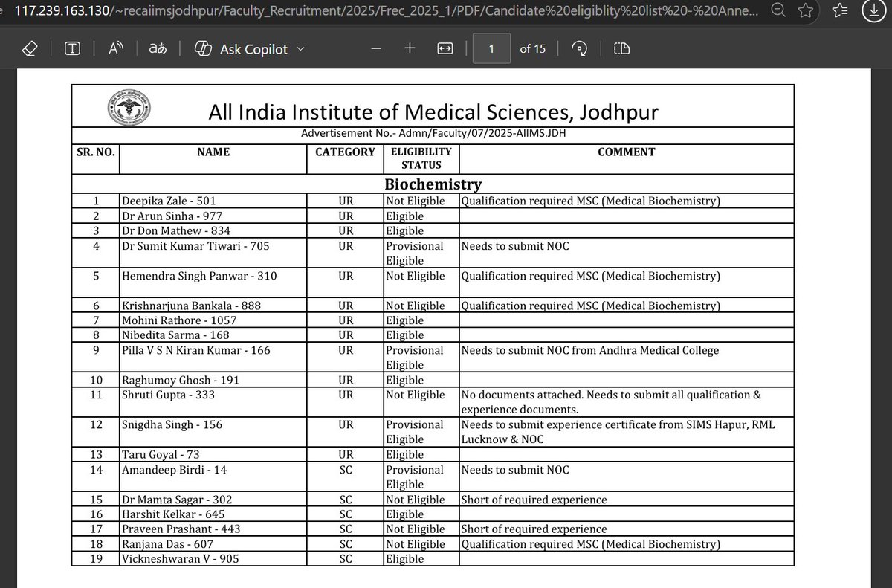Click the Advertisement No. line
The height and width of the screenshot is (588, 892).
[x=435, y=133]
